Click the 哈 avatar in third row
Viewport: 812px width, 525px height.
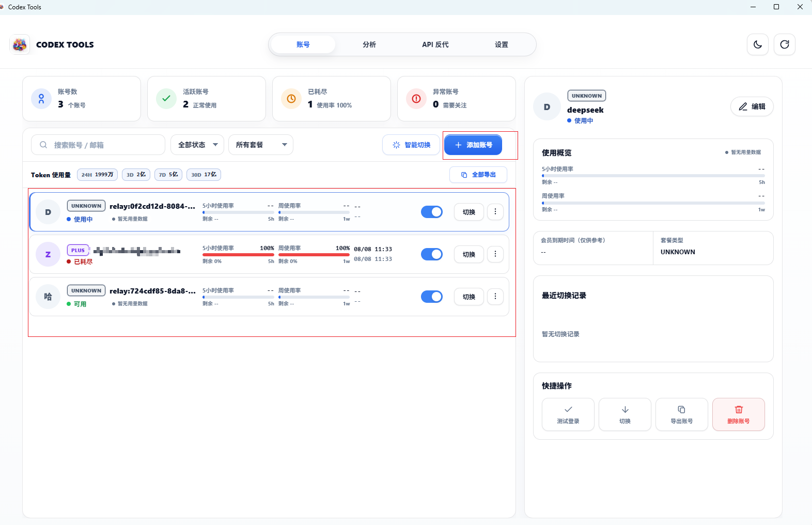[x=48, y=297]
